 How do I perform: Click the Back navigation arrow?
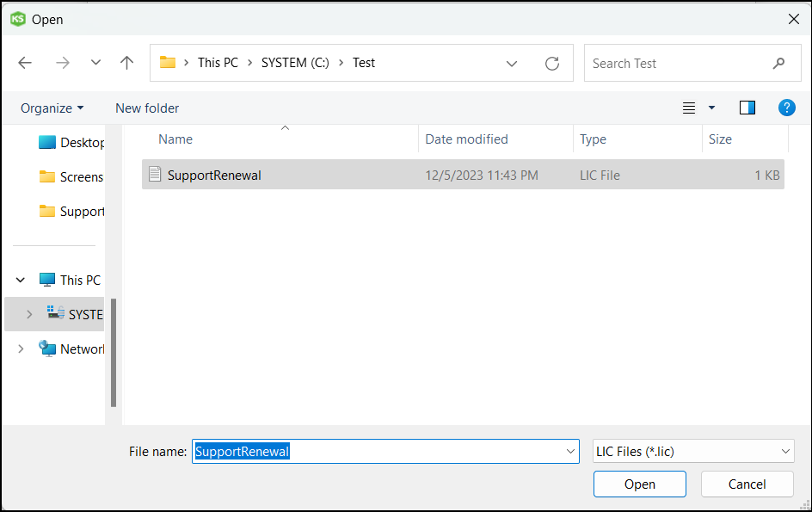[x=25, y=63]
